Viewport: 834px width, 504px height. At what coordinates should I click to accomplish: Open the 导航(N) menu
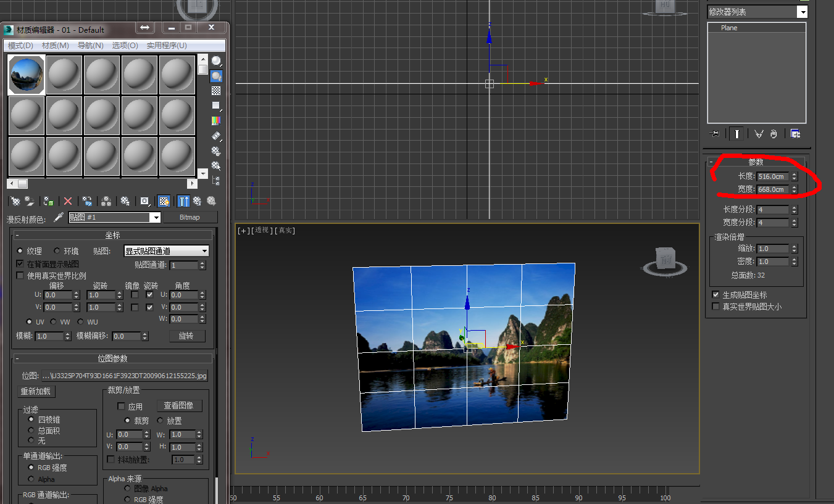[x=91, y=46]
